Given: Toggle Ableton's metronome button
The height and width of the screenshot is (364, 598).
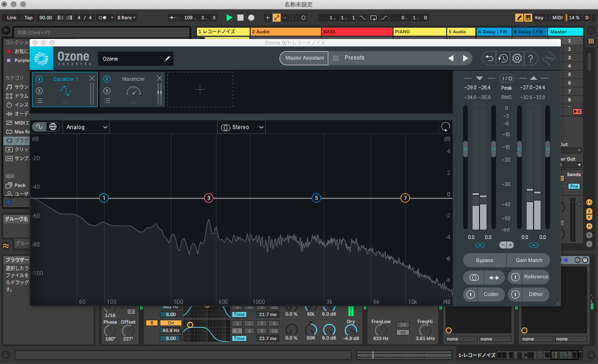Looking at the screenshot, I should click(102, 18).
